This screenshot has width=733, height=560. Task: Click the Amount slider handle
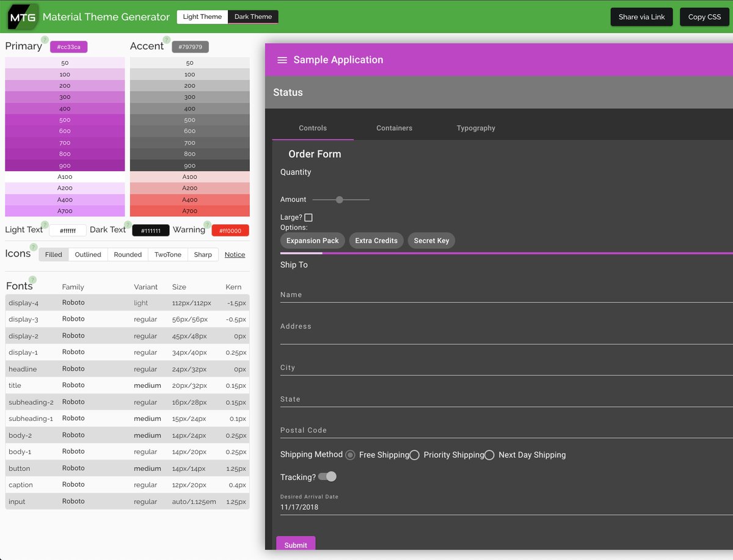pos(340,200)
